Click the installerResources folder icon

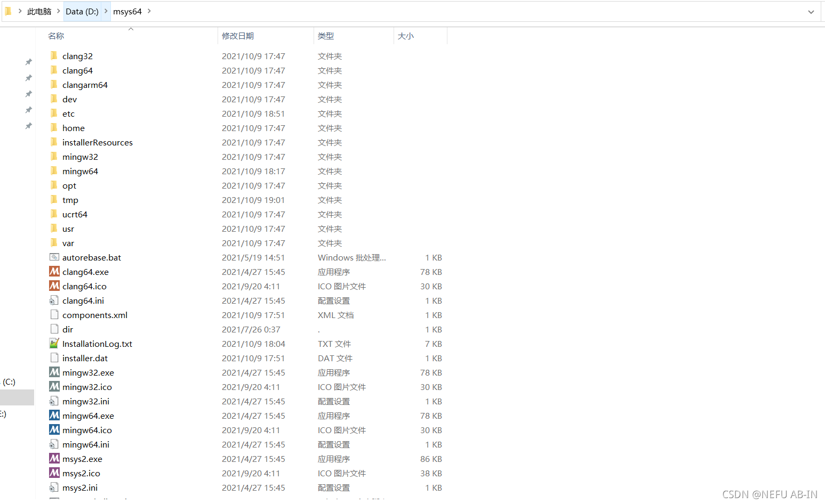[54, 142]
